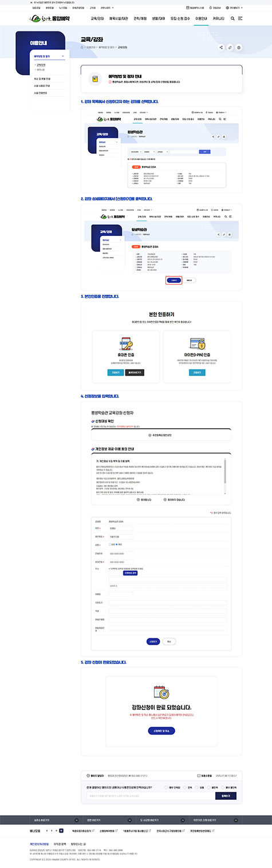This screenshot has height=868, width=272.
Task: Click the completed application target icon in step 5
Action: (161, 692)
